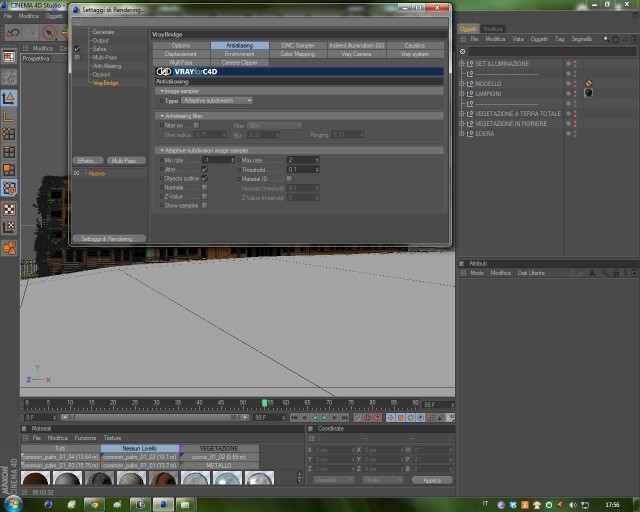
Task: Open Chrome from the Windows taskbar
Action: [x=94, y=505]
